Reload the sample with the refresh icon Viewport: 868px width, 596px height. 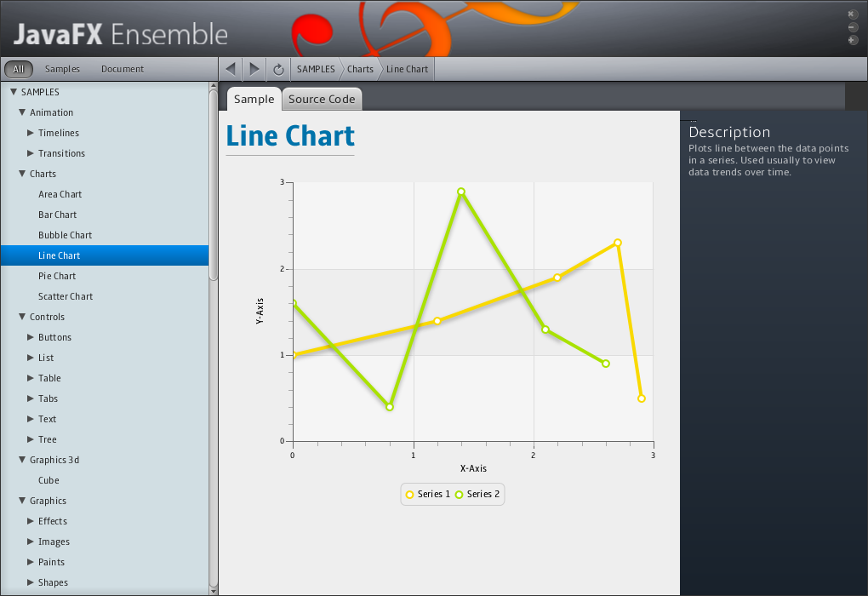(x=278, y=69)
